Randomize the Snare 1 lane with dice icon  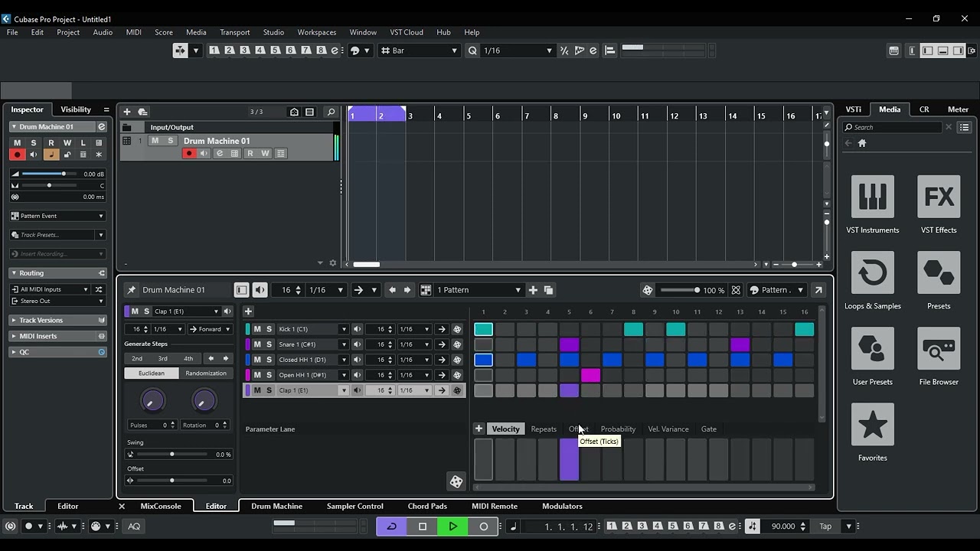457,344
